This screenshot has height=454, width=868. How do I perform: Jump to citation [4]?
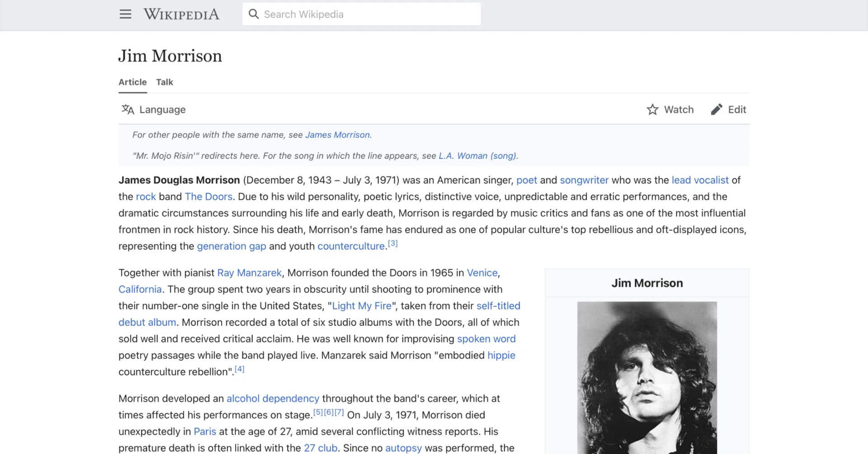[240, 369]
